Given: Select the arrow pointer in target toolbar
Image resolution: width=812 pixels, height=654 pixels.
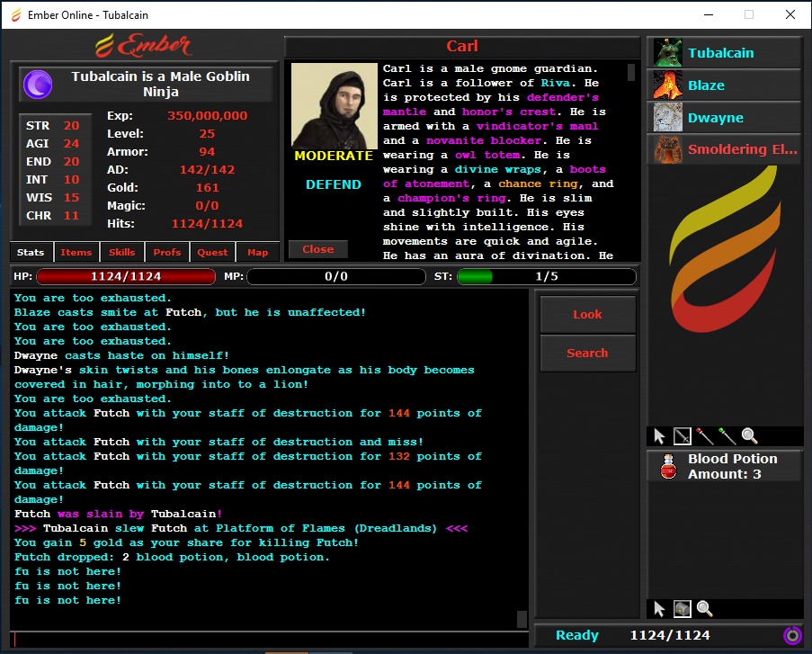Looking at the screenshot, I should pos(660,436).
